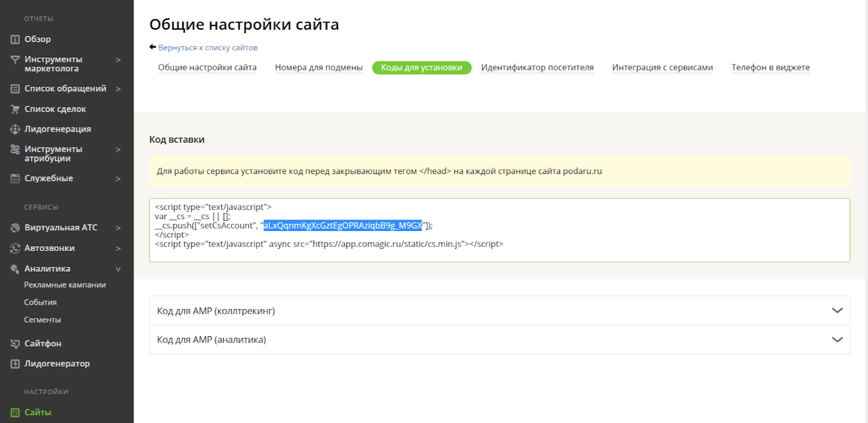Click the highlighted account key in code

[x=343, y=226]
